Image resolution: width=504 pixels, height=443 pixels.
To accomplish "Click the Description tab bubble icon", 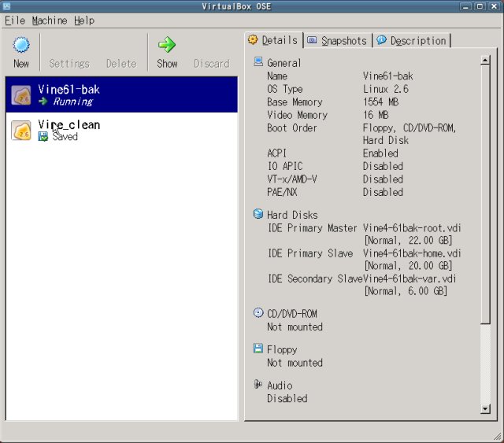I will (x=381, y=40).
